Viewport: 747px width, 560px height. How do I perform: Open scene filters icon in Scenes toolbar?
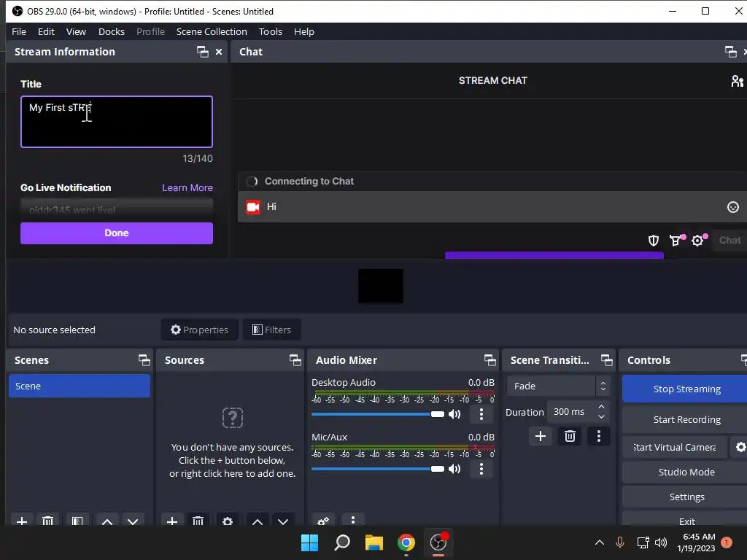(77, 521)
